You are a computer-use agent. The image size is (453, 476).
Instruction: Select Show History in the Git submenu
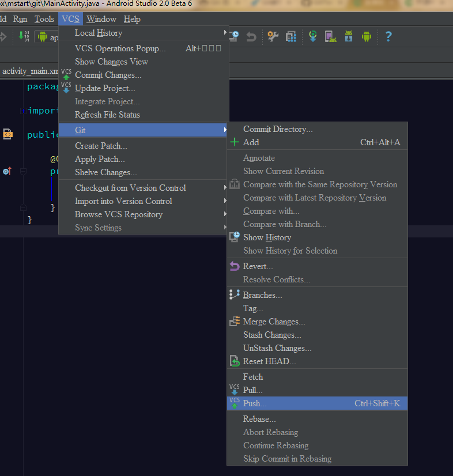click(318, 237)
